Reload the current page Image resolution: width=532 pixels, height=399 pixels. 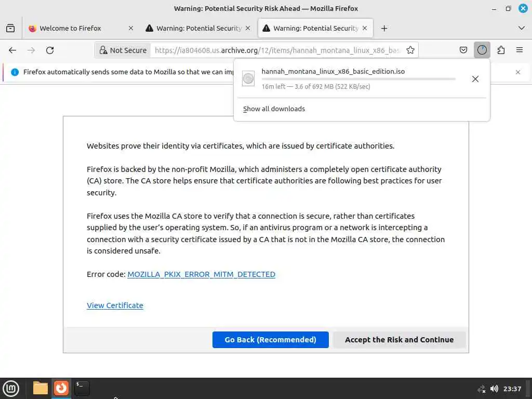pos(50,50)
